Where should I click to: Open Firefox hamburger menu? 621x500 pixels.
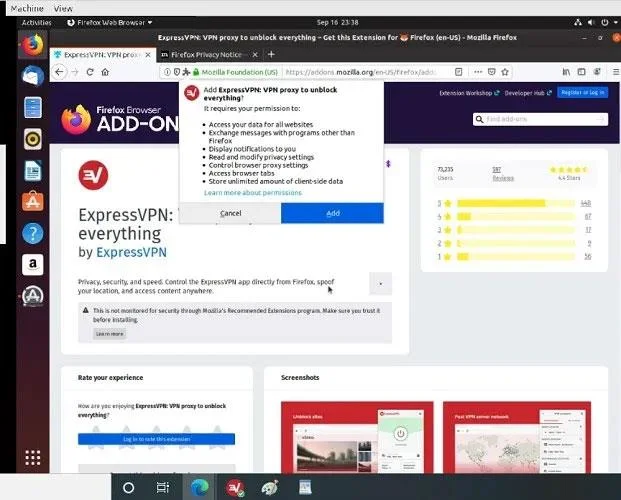point(616,72)
